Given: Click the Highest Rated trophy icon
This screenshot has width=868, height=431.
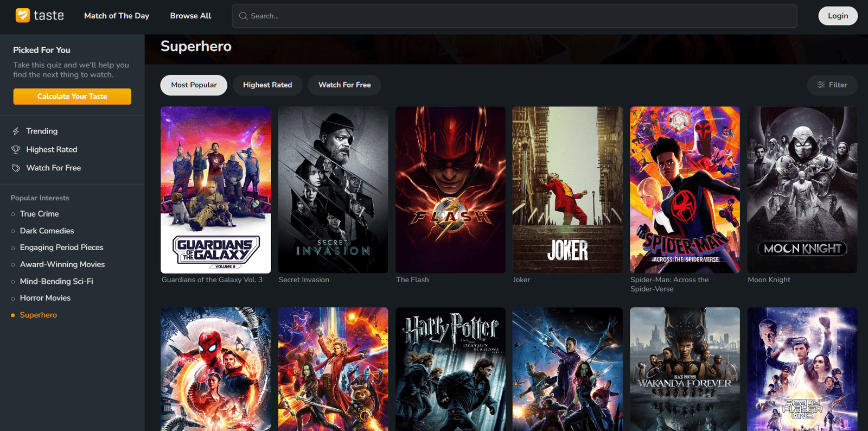Looking at the screenshot, I should (x=16, y=150).
